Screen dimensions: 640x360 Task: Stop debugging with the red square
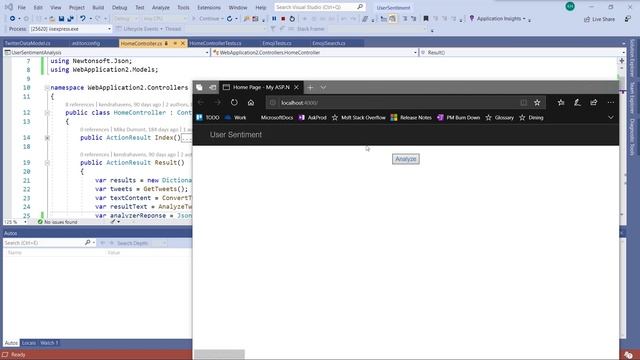click(283, 19)
